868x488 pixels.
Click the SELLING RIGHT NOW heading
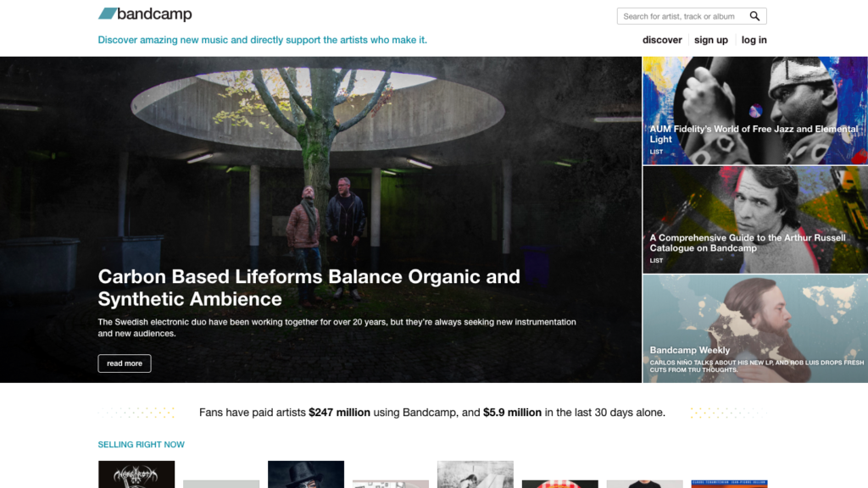(x=142, y=445)
